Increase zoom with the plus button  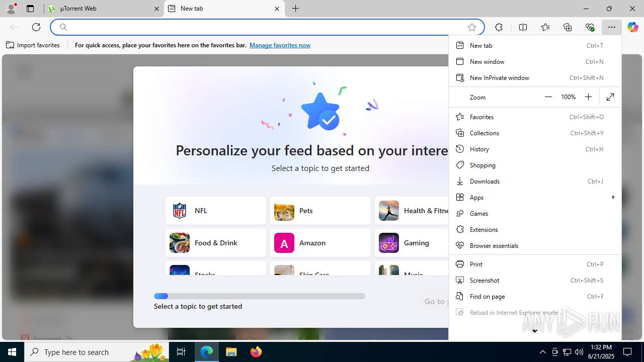pos(588,97)
